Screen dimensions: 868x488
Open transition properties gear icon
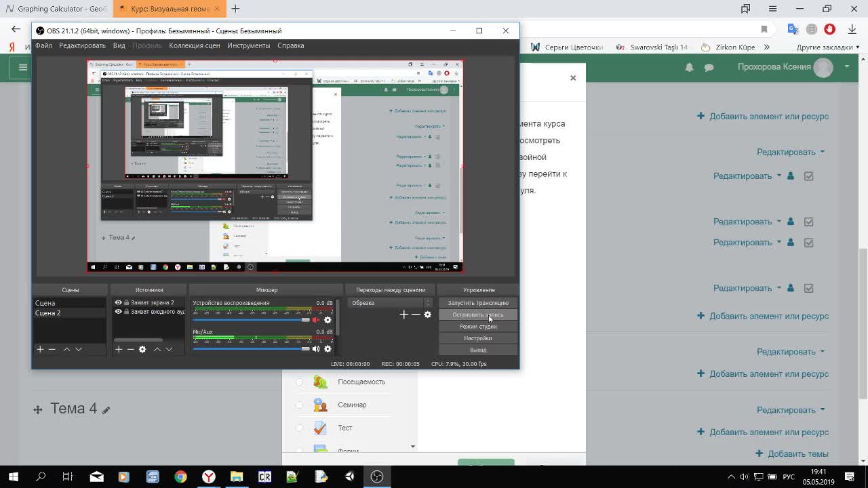[427, 314]
